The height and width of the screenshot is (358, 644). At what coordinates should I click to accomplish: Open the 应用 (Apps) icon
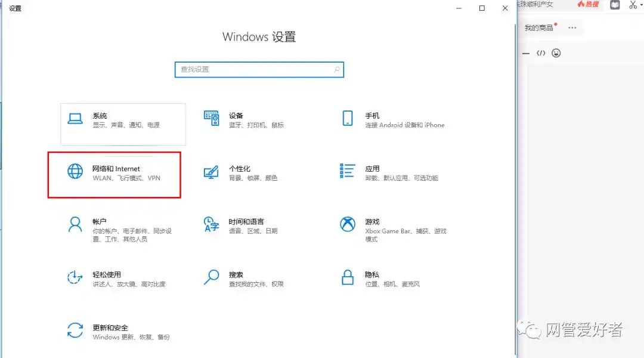coord(347,172)
